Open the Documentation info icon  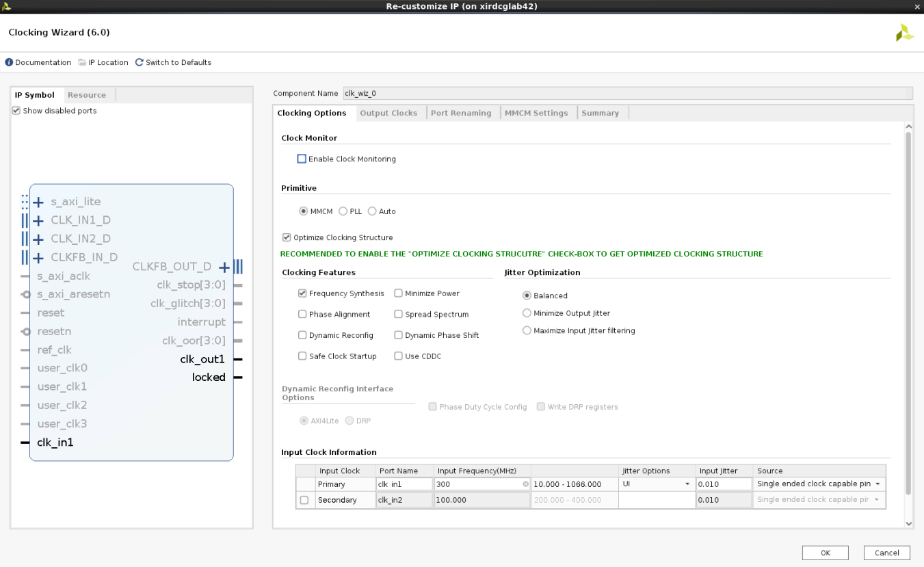point(9,62)
